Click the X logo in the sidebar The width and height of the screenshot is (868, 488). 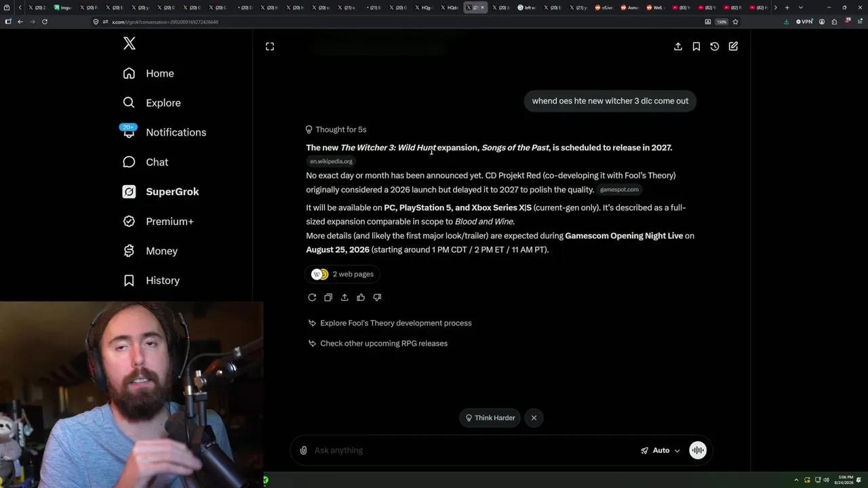[130, 44]
